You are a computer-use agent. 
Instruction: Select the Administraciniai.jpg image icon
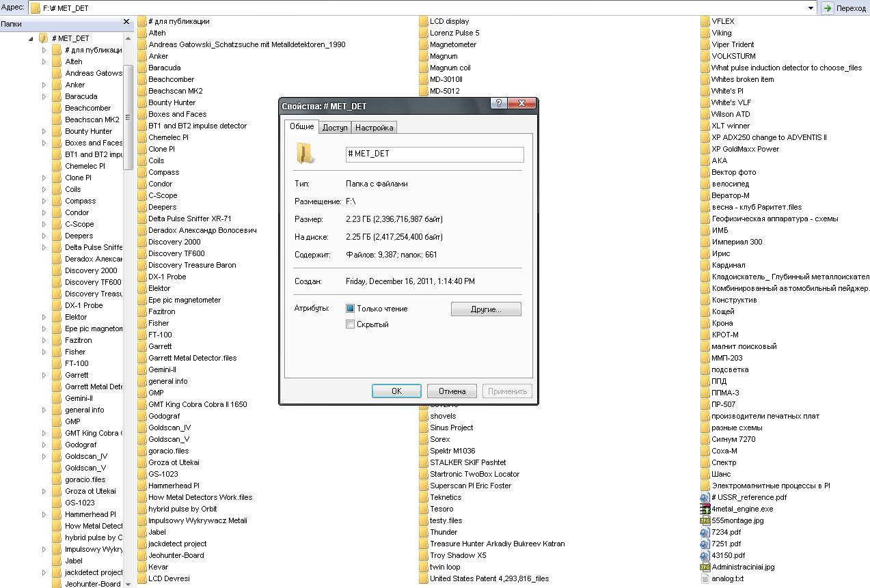pos(705,567)
